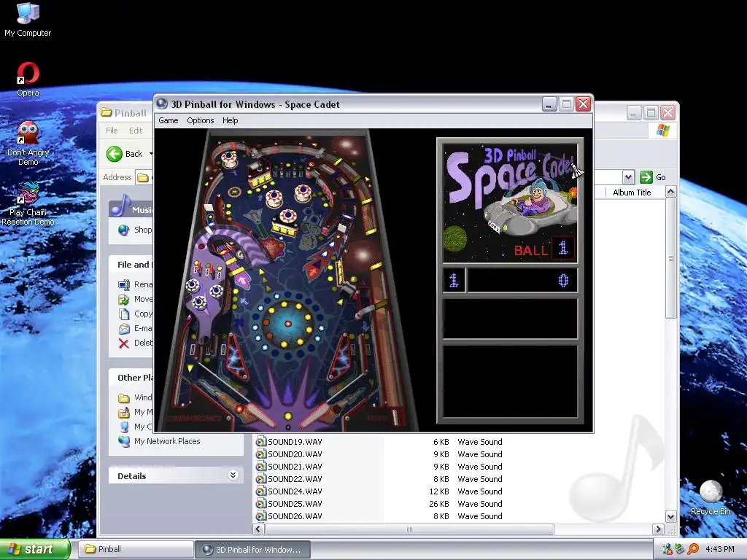Open the Edit menu in Pinball folder window
The width and height of the screenshot is (747, 560).
136,131
